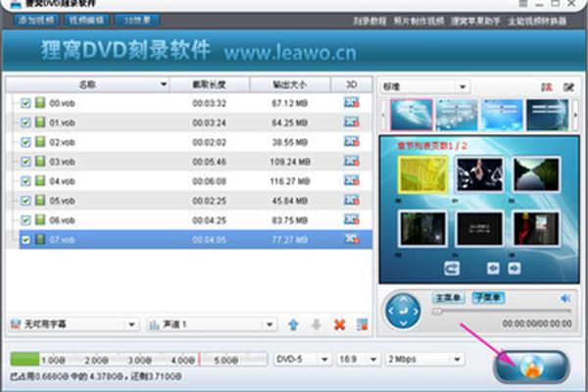Open 3D settings for 06.vob
Screen dimensions: 588x392
352,220
